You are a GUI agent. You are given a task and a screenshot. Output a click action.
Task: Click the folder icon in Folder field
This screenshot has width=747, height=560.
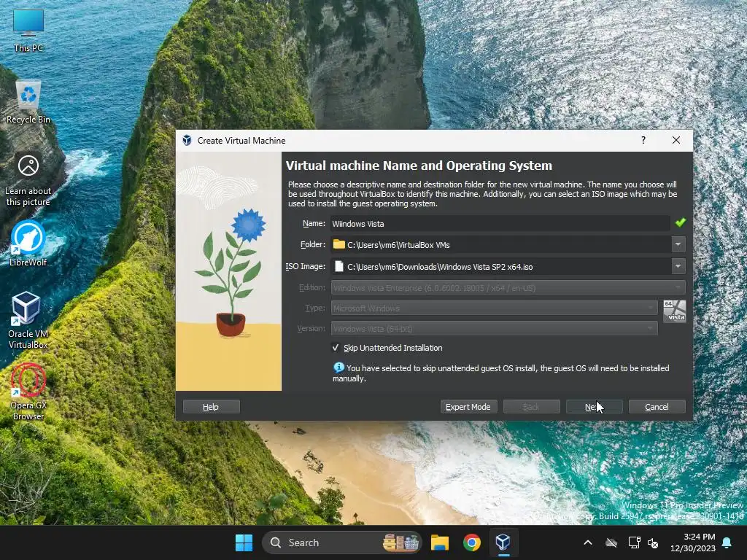(338, 244)
